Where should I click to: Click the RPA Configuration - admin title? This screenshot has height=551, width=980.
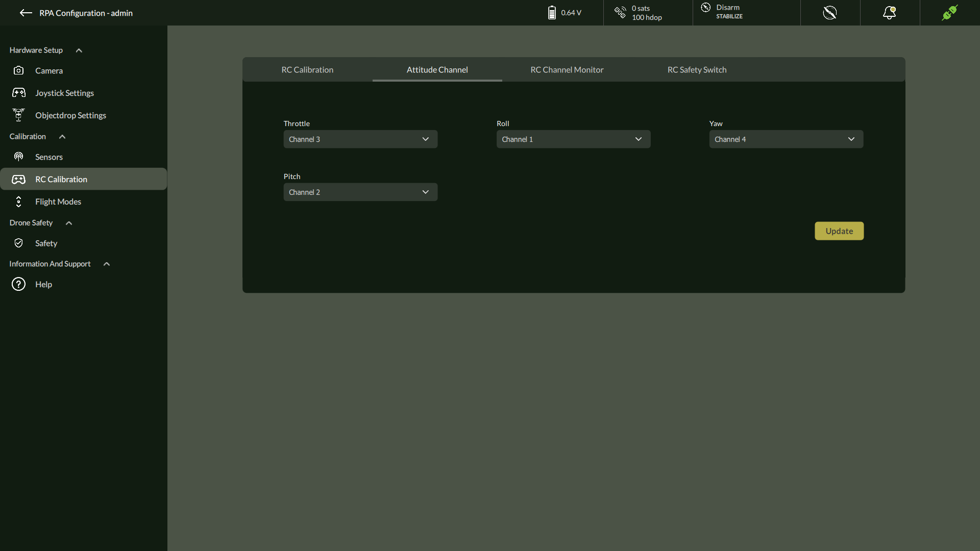[x=86, y=13]
